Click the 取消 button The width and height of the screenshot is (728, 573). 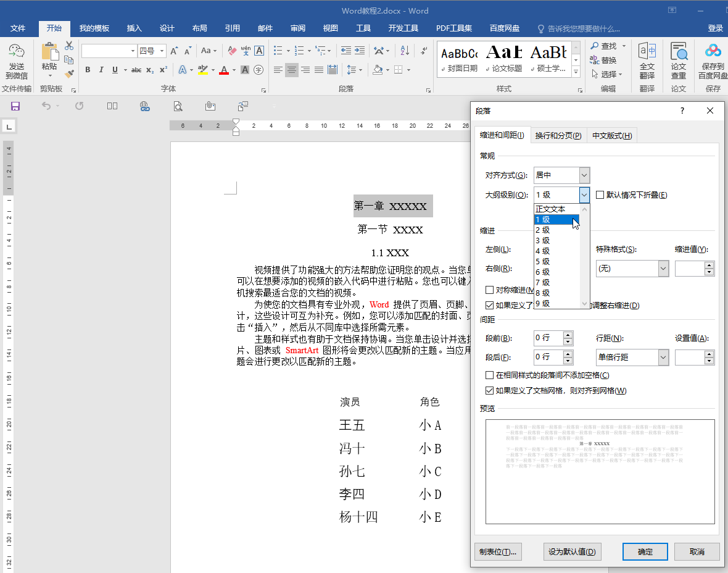coord(697,551)
